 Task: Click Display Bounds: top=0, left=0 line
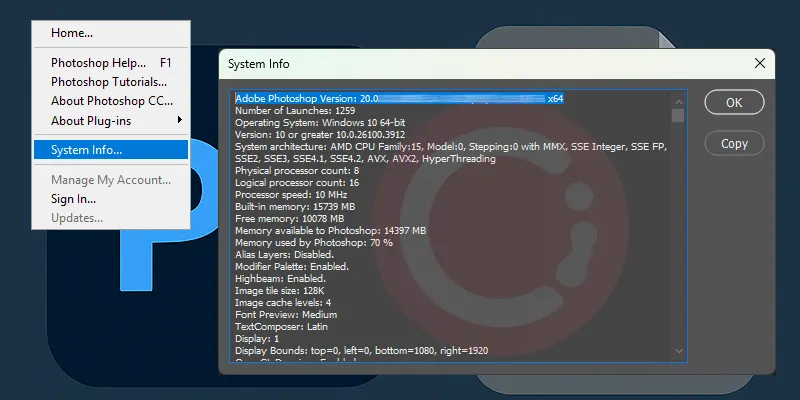point(361,351)
